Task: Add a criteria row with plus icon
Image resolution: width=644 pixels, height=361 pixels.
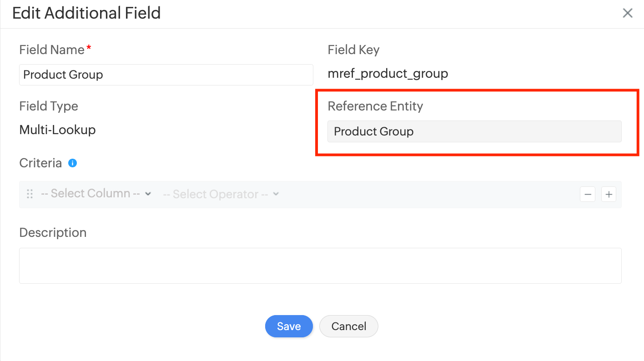Action: (x=609, y=195)
